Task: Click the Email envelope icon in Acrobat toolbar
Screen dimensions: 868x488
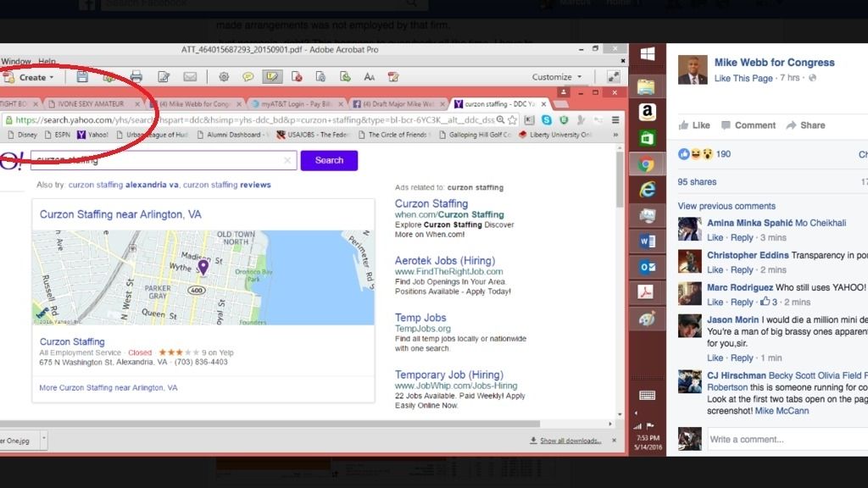Action: (x=190, y=77)
